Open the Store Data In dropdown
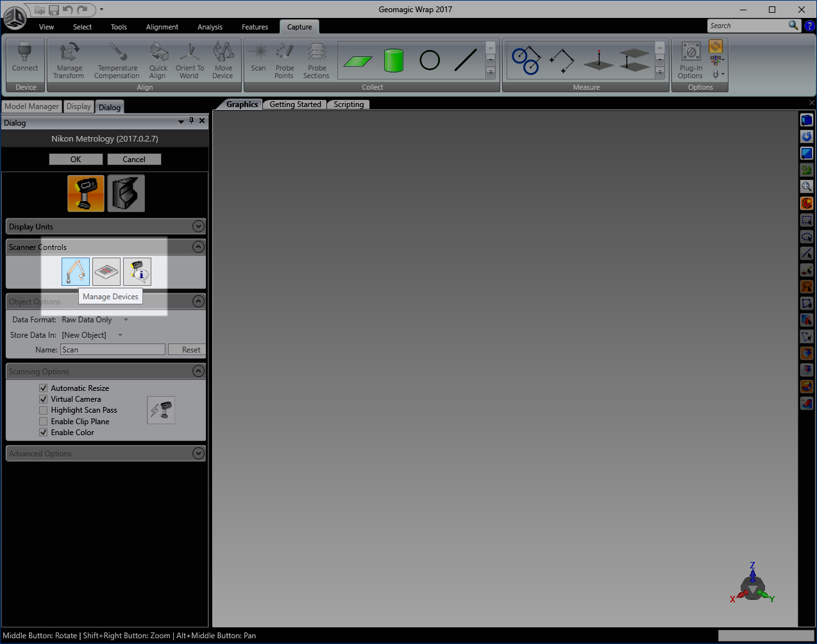The height and width of the screenshot is (644, 817). click(x=120, y=334)
